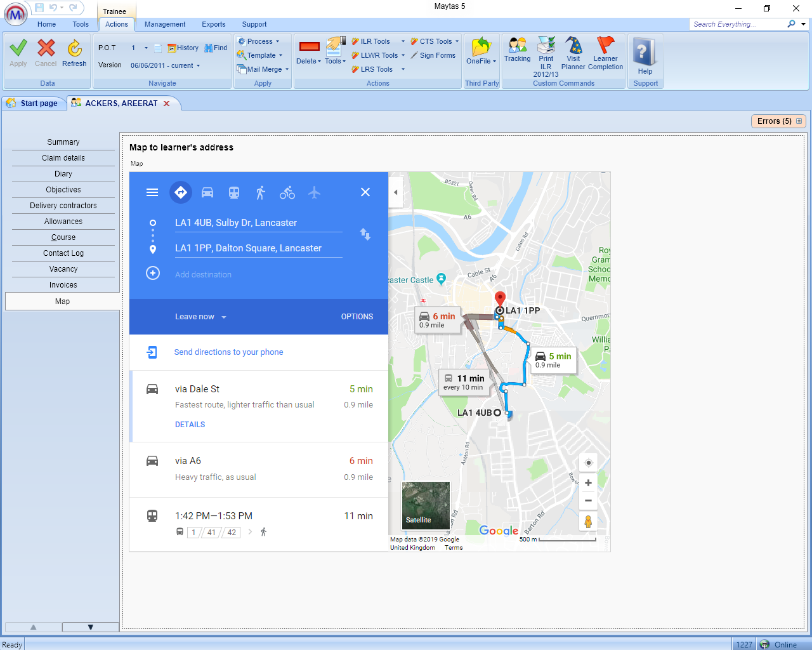Screen dimensions: 812x650
Task: Drop the Street View pegman icon
Action: pyautogui.click(x=588, y=522)
